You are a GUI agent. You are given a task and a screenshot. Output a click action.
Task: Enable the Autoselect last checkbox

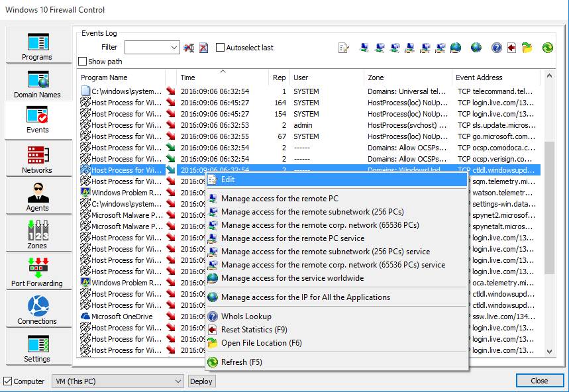(x=220, y=48)
